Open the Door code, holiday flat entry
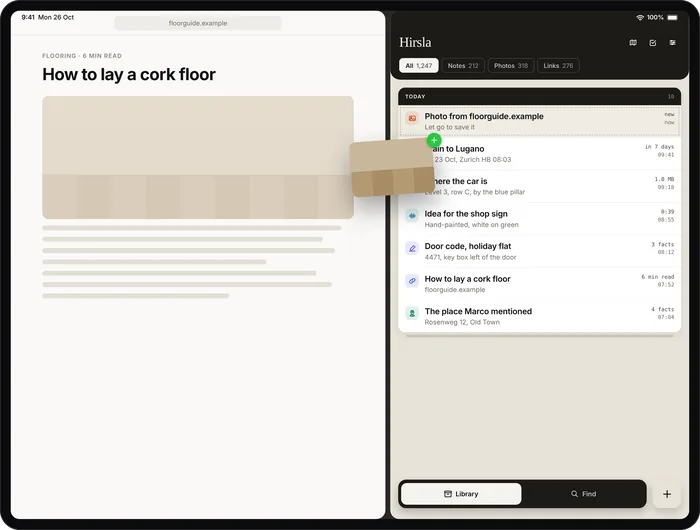700x530 pixels. click(539, 251)
